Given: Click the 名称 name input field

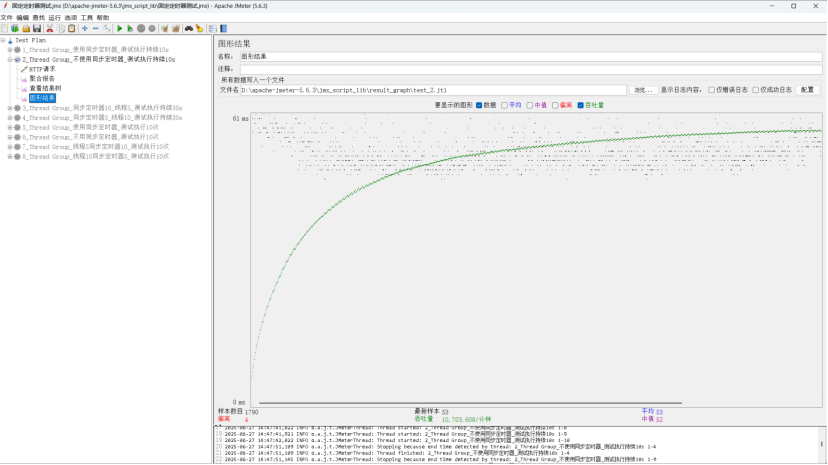Looking at the screenshot, I should click(530, 57).
